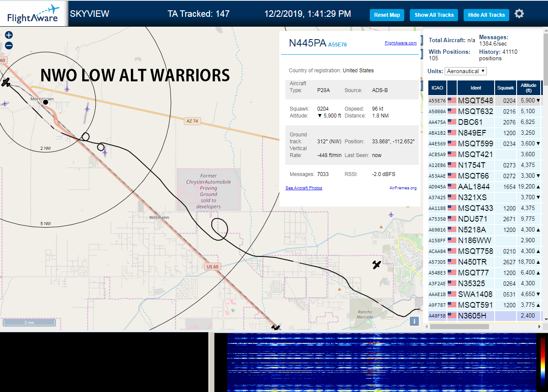Click the US flag in the AAL1844 row
The width and height of the screenshot is (548, 392).
[x=452, y=187]
